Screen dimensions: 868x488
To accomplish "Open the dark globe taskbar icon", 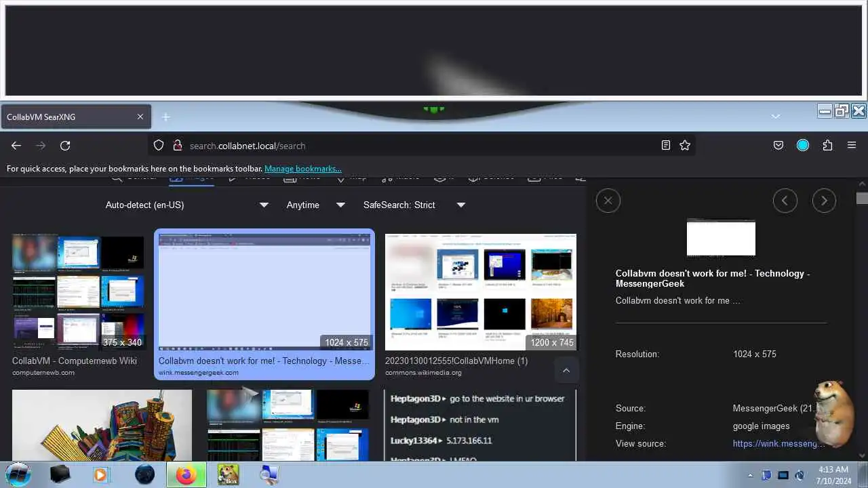I will [x=144, y=474].
